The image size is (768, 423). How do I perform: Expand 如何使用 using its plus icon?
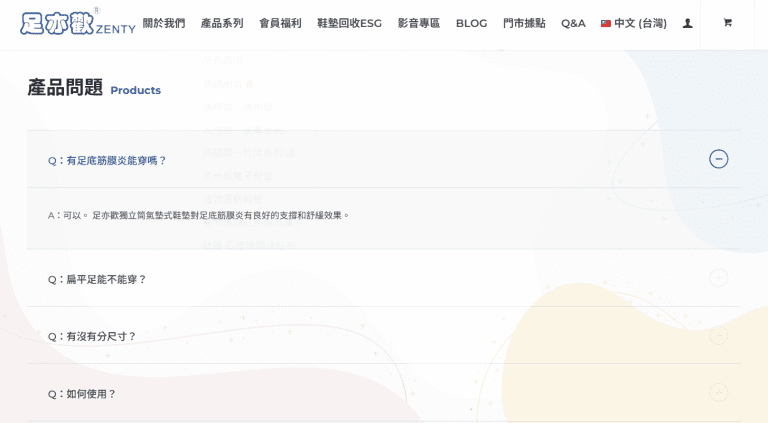pyautogui.click(x=718, y=393)
